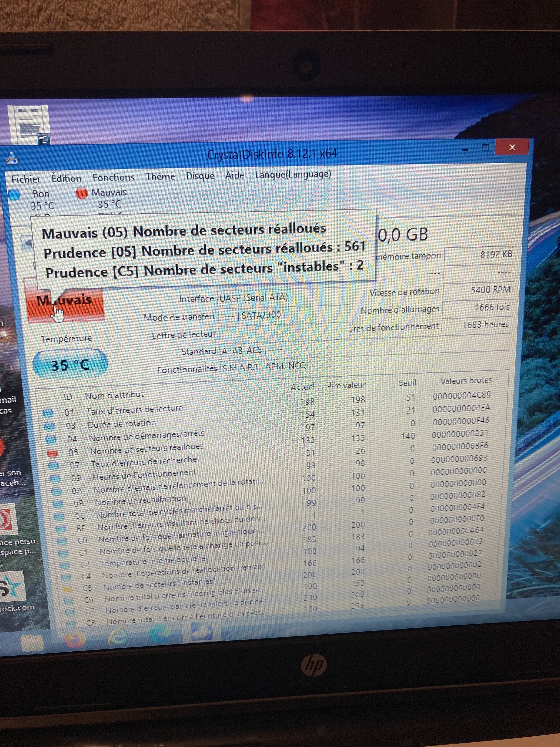The height and width of the screenshot is (747, 560).
Task: Open the Édition menu
Action: click(66, 178)
